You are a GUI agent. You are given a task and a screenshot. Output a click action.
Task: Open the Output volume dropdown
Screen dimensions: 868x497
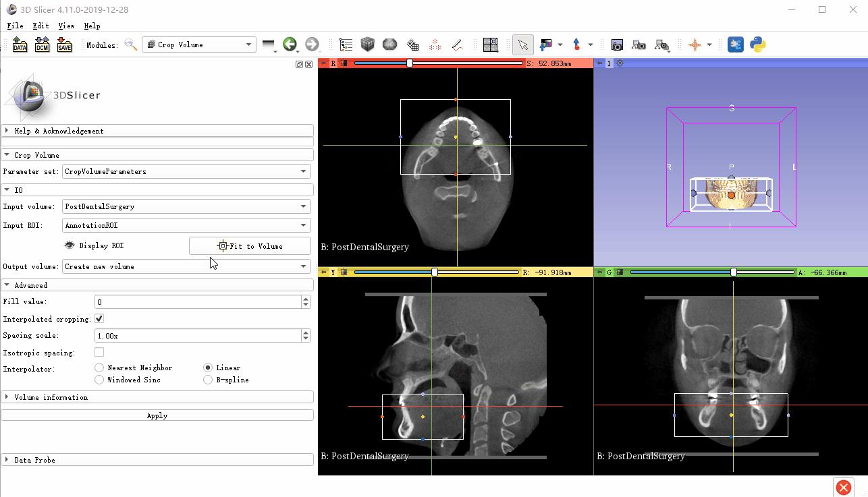pos(186,266)
